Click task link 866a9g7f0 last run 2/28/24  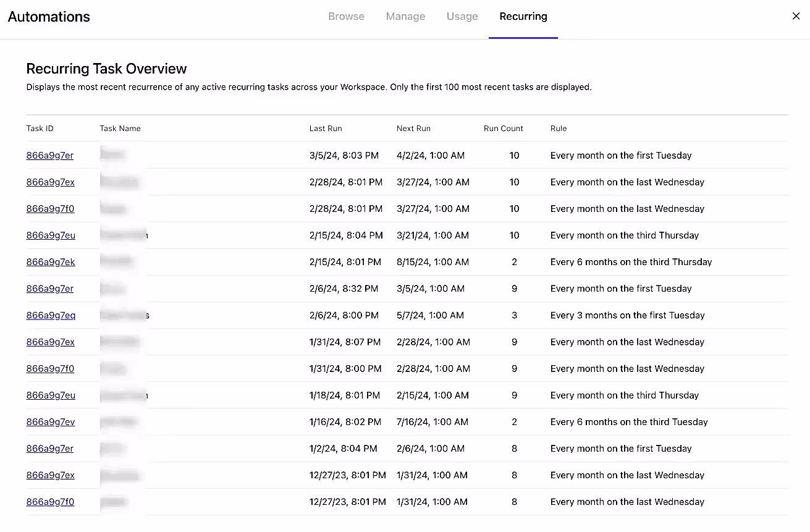(50, 209)
